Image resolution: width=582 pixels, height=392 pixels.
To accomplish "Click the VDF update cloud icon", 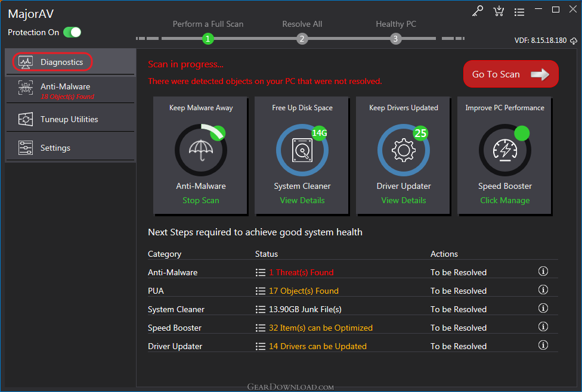I will pyautogui.click(x=574, y=41).
